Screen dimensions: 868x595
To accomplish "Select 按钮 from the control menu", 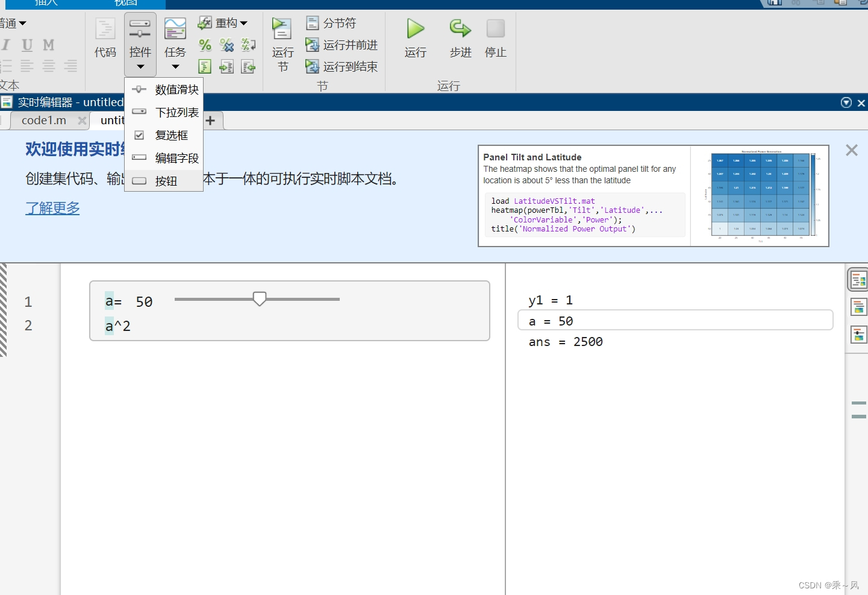I will (x=165, y=180).
